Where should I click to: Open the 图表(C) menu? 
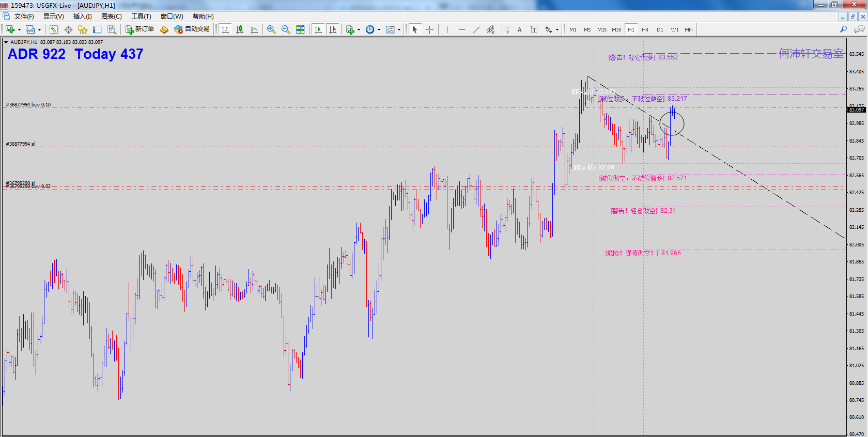(x=112, y=17)
